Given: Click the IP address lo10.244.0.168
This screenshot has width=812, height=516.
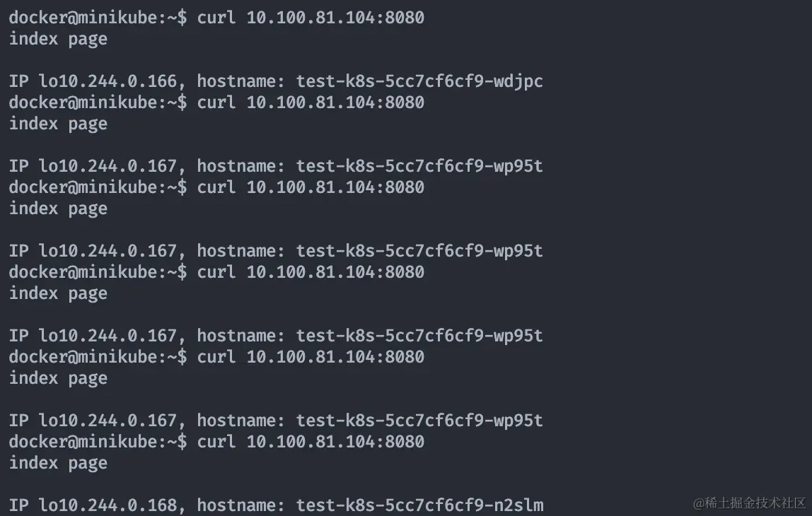Looking at the screenshot, I should (x=108, y=505).
